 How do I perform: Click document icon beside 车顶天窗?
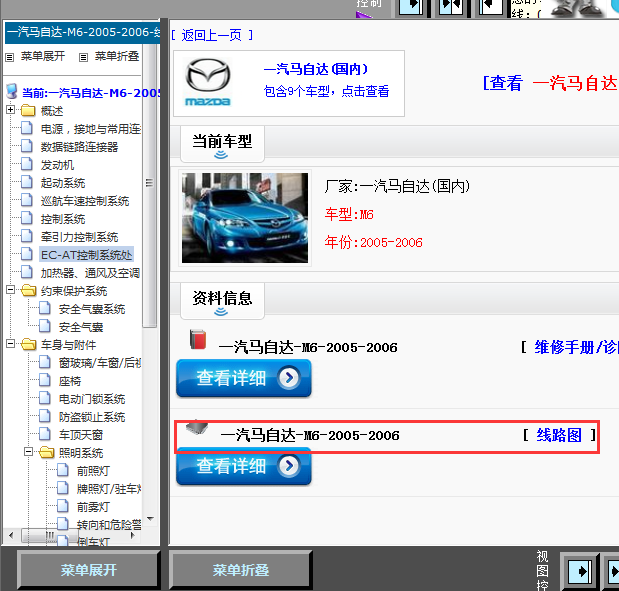(45, 434)
